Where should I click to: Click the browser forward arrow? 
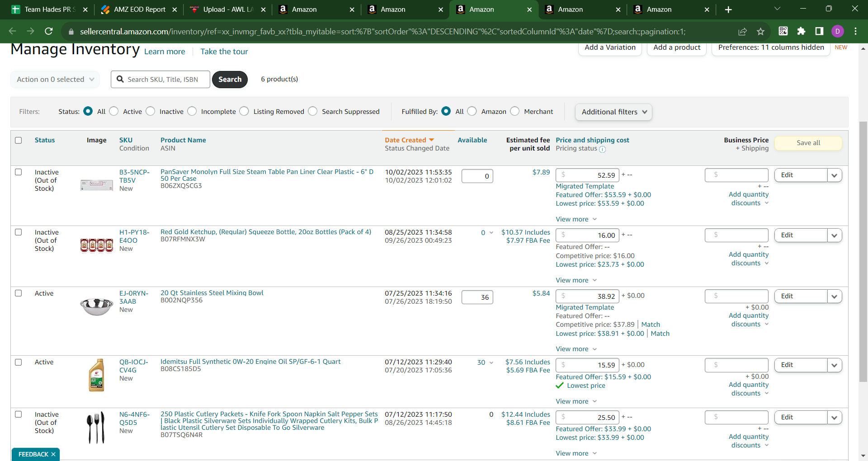(x=30, y=31)
